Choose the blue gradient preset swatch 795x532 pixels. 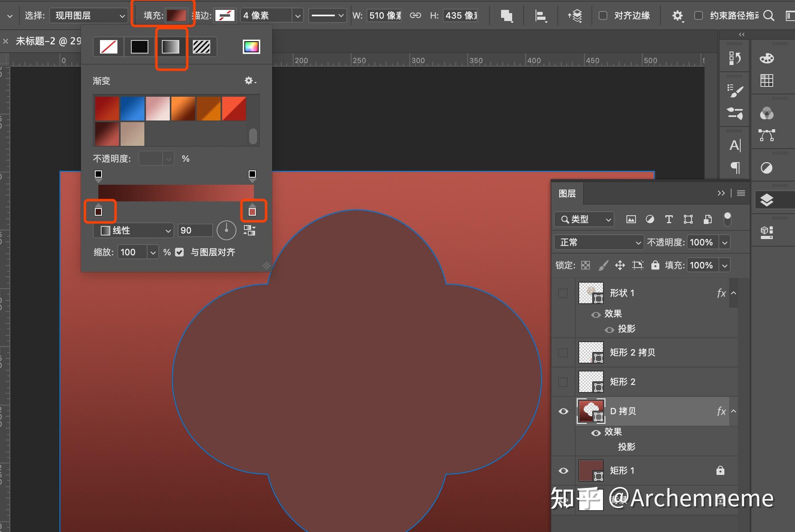point(132,108)
